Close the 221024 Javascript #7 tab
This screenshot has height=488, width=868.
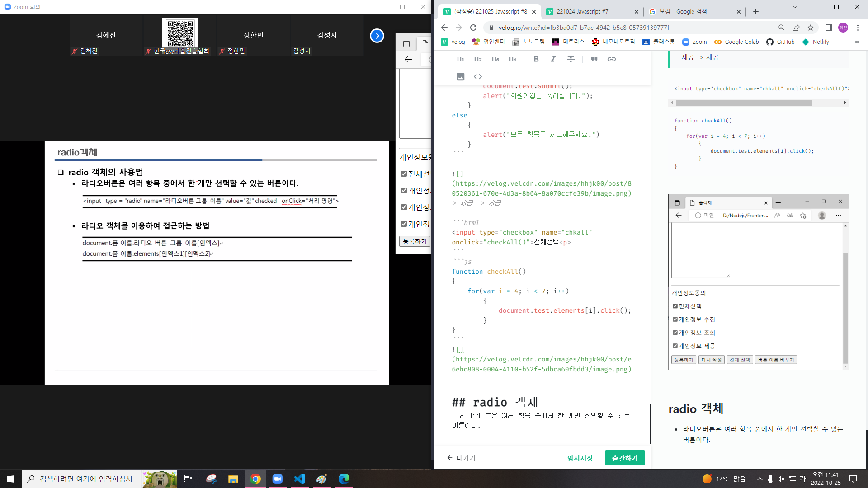coord(636,12)
